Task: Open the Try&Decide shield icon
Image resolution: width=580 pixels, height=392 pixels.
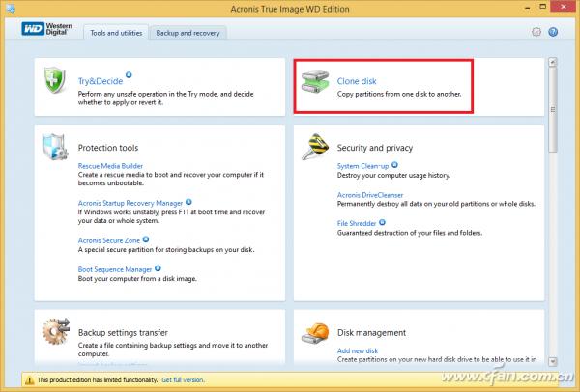Action: click(54, 80)
